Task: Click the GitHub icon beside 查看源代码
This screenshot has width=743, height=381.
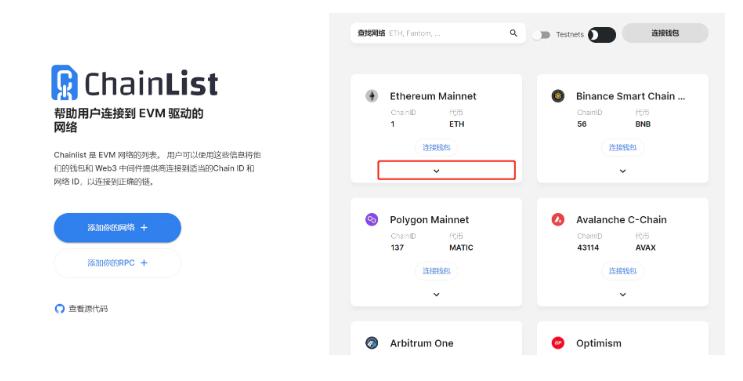Action: click(59, 309)
